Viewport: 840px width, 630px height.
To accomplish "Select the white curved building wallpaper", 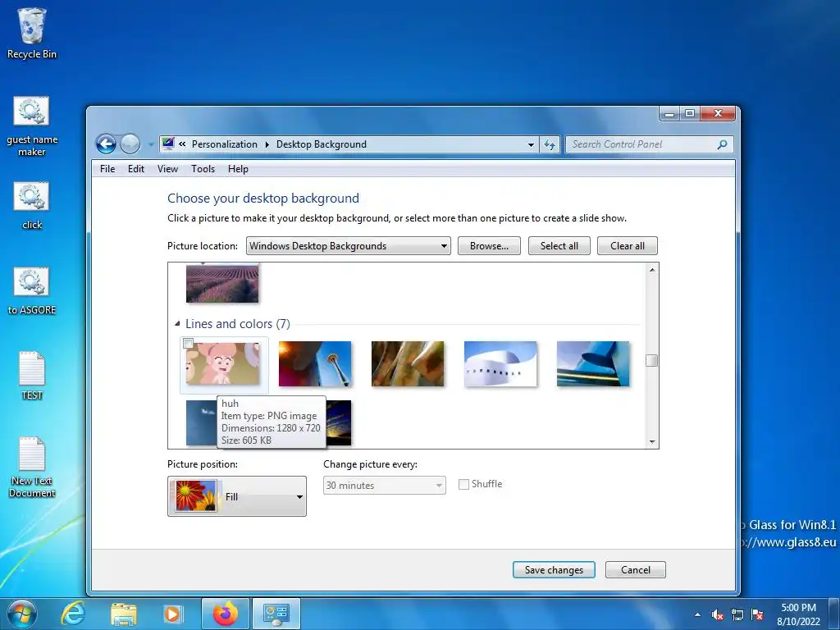I will pyautogui.click(x=500, y=363).
